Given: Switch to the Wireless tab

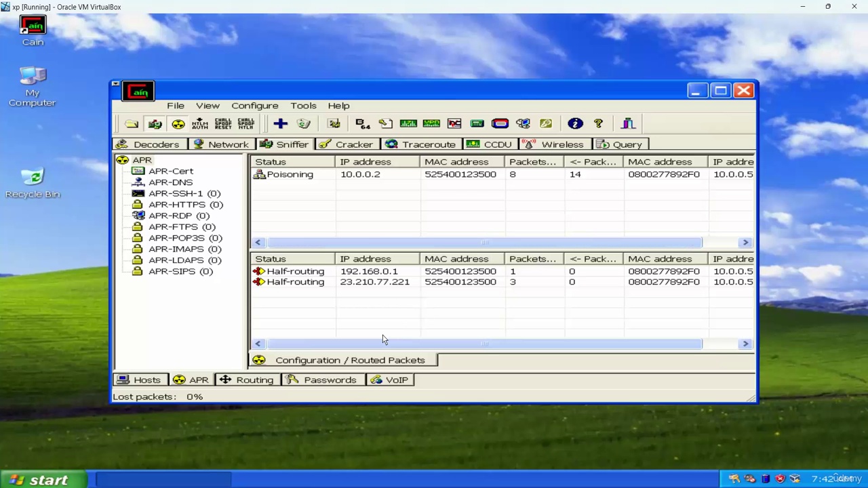Looking at the screenshot, I should [x=555, y=144].
